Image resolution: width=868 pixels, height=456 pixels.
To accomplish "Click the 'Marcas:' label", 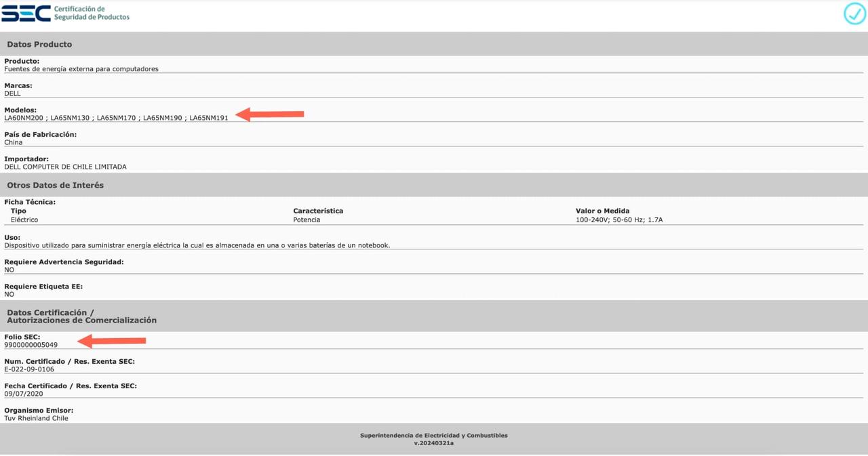I will pos(18,85).
